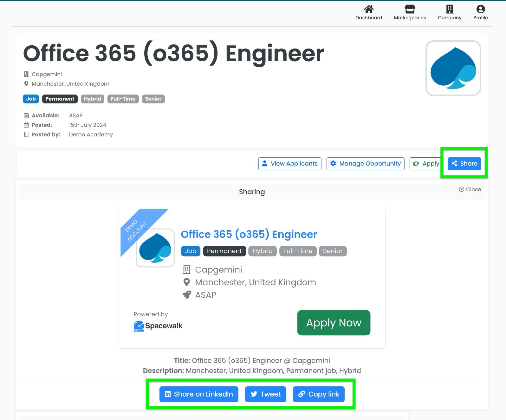Click View Applicants button
This screenshot has height=420, width=506.
pyautogui.click(x=290, y=164)
